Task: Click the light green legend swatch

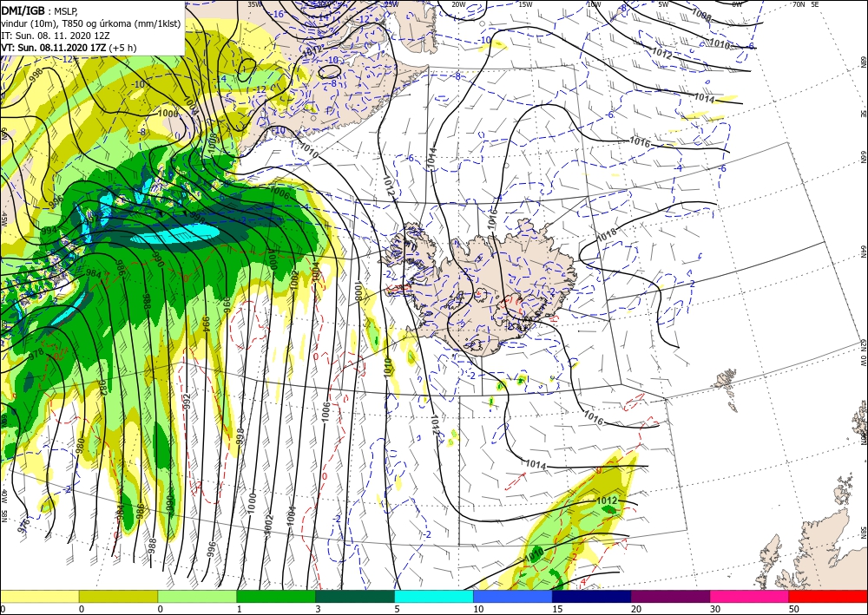Action: pyautogui.click(x=197, y=596)
